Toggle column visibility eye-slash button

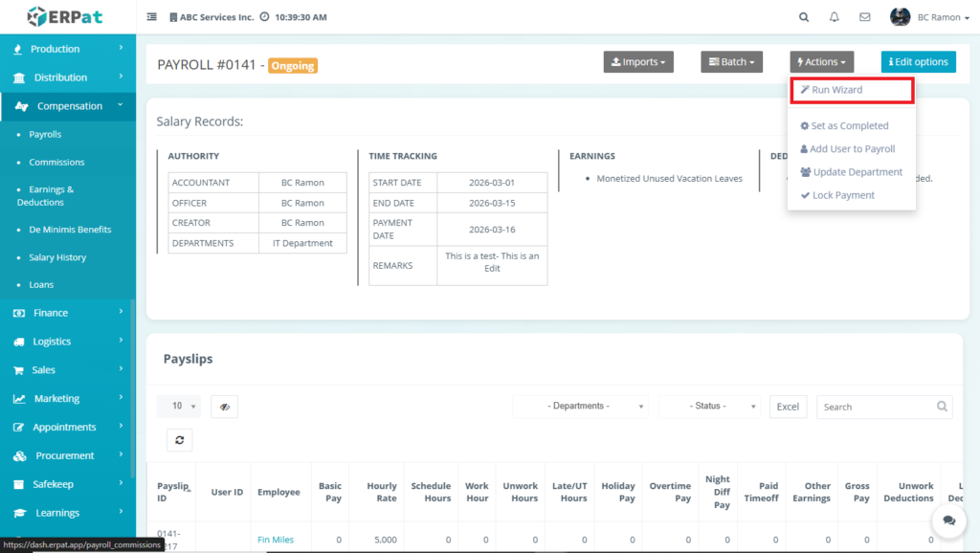coord(224,407)
